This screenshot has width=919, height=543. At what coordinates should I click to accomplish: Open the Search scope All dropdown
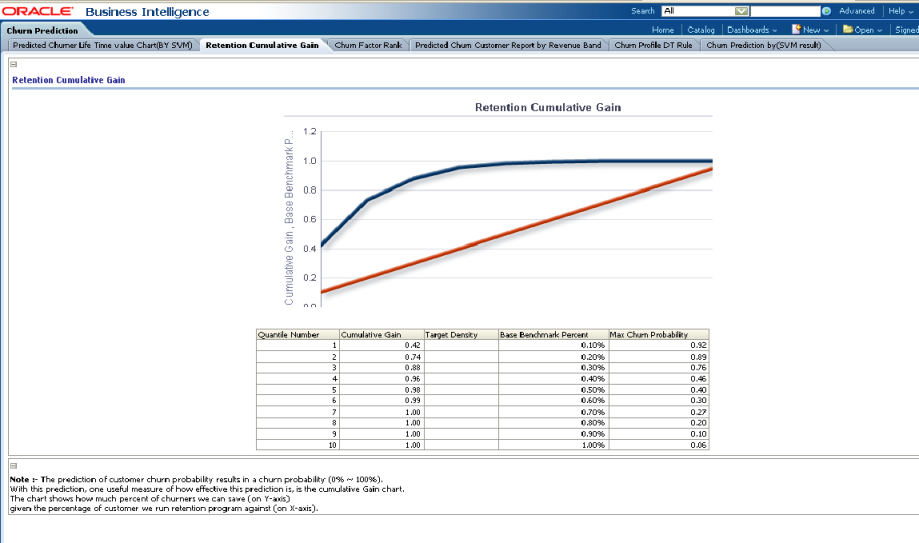(742, 11)
